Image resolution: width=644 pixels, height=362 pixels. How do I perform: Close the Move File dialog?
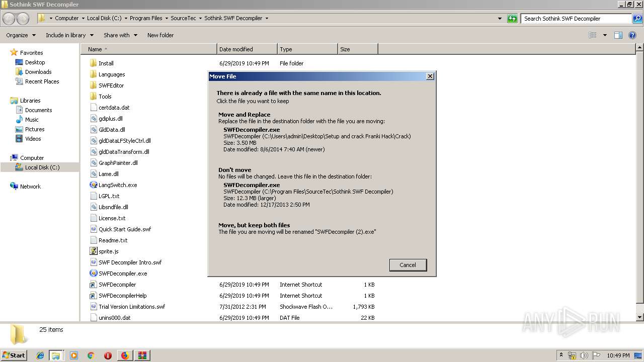(x=430, y=76)
